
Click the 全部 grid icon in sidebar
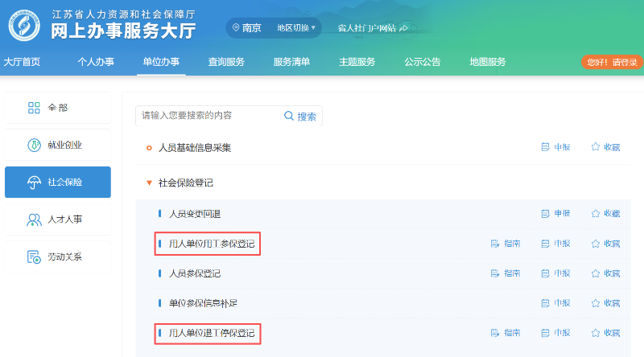[34, 108]
